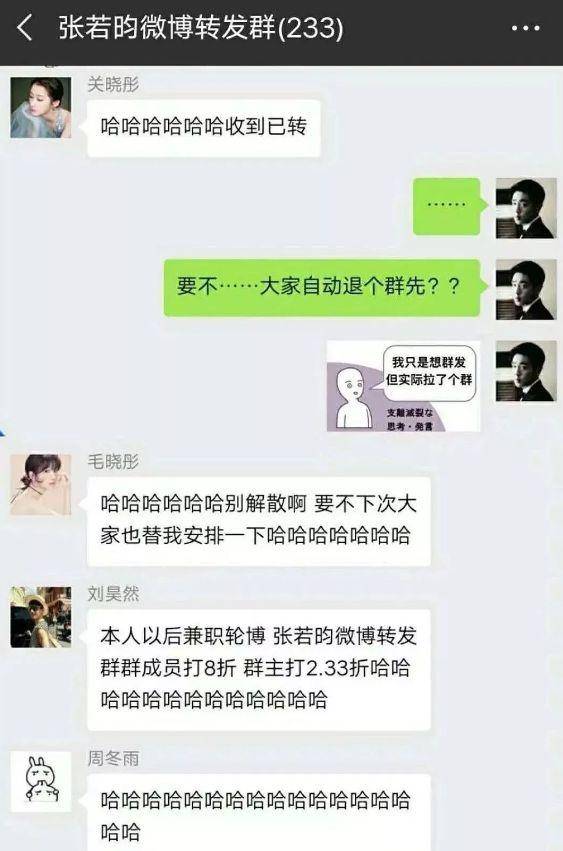Tap own avatar beside the sticker message
This screenshot has height=851, width=563.
click(526, 371)
